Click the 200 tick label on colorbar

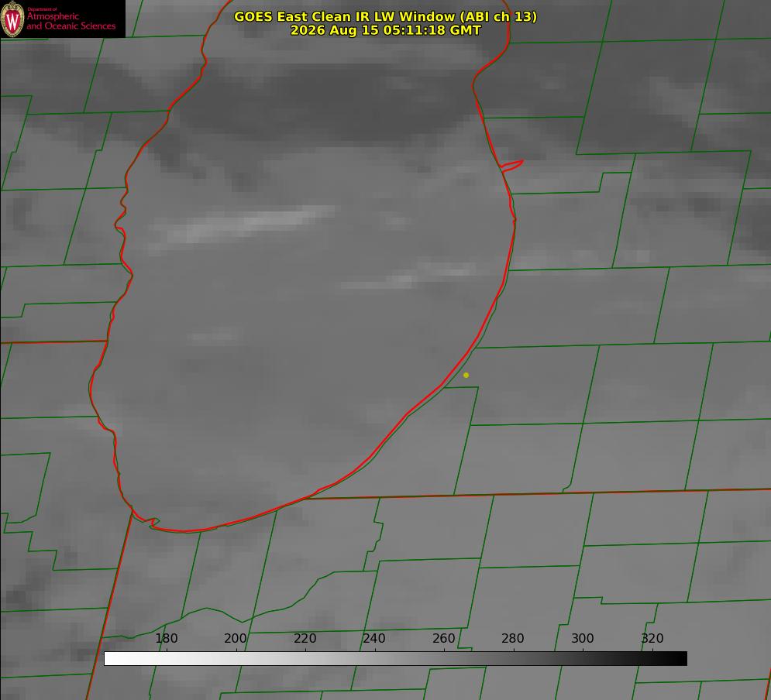pos(236,638)
